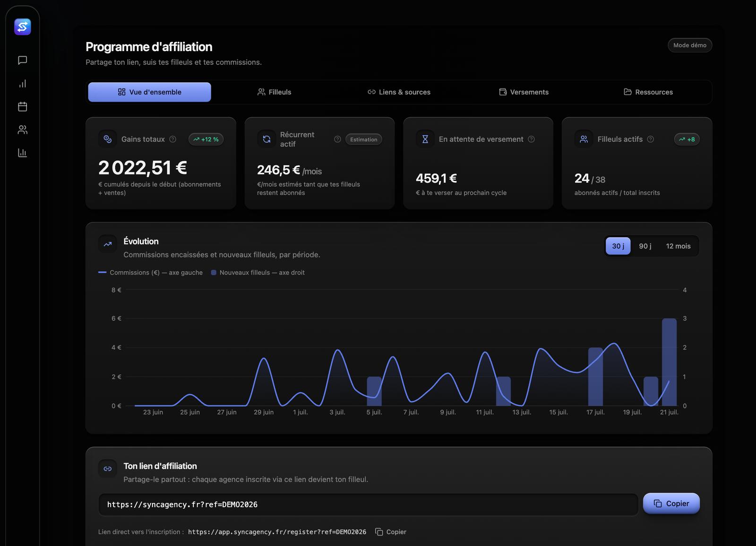Click the tallest bar at 21 juil.
The image size is (756, 546).
669,362
